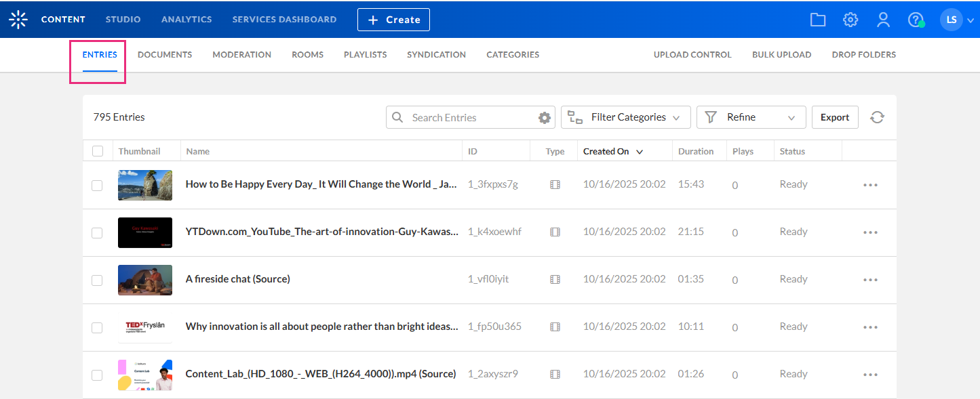
Task: Click the Kaltura sunburst logo
Action: coord(18,20)
